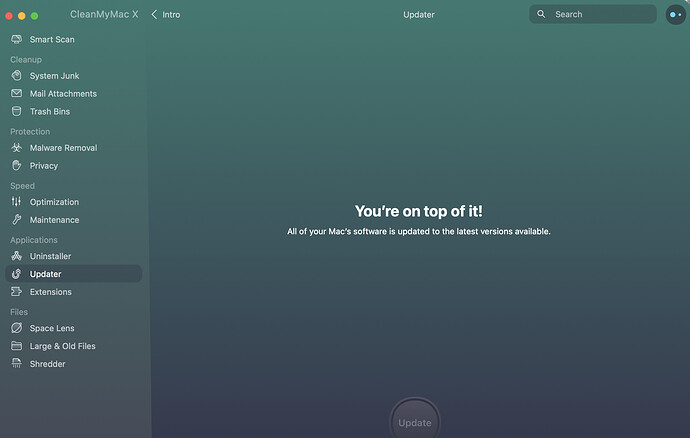The height and width of the screenshot is (438, 690).
Task: Select the Shredder icon
Action: point(16,364)
